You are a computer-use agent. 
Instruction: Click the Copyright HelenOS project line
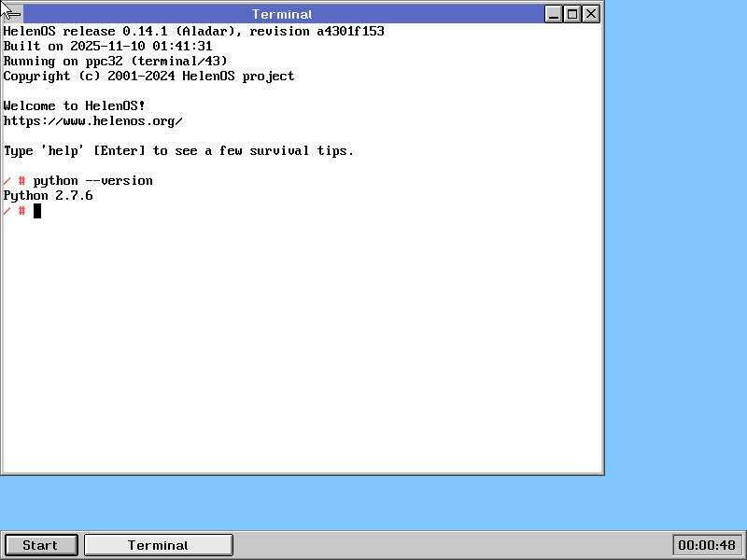click(x=148, y=77)
